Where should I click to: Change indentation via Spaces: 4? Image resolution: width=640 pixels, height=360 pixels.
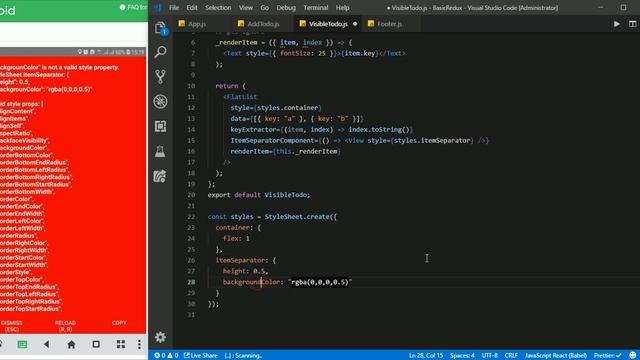pyautogui.click(x=462, y=356)
